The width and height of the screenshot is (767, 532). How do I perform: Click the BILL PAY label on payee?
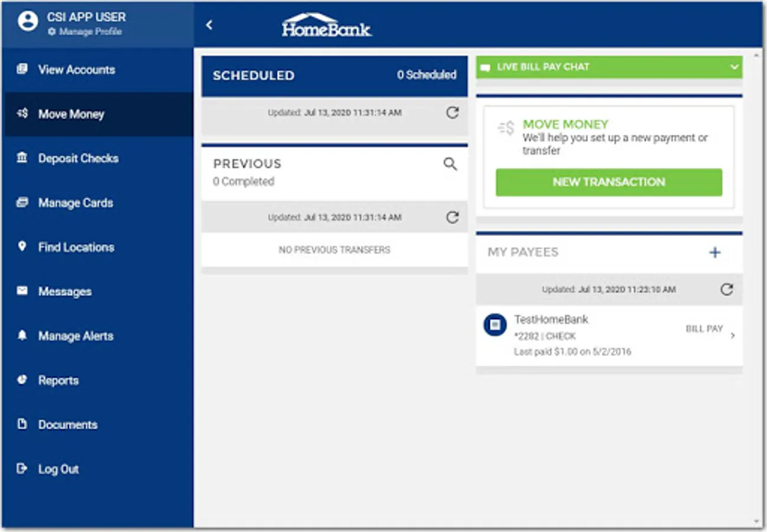(x=704, y=329)
